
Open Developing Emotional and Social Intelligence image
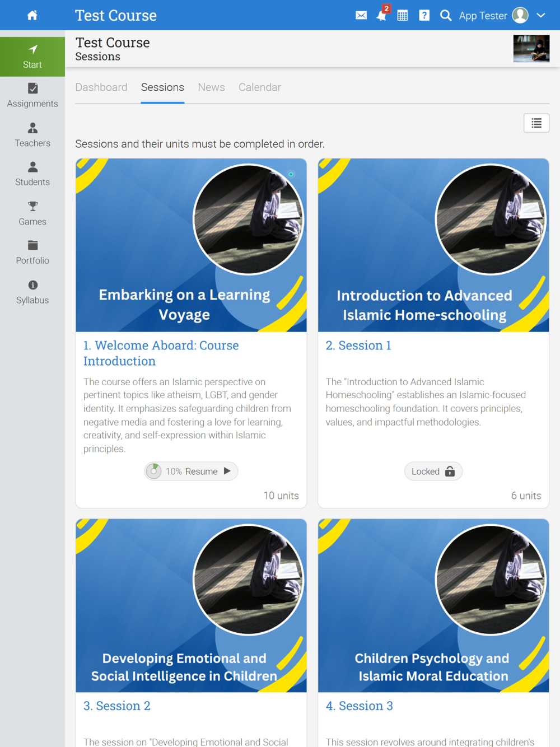click(x=191, y=605)
